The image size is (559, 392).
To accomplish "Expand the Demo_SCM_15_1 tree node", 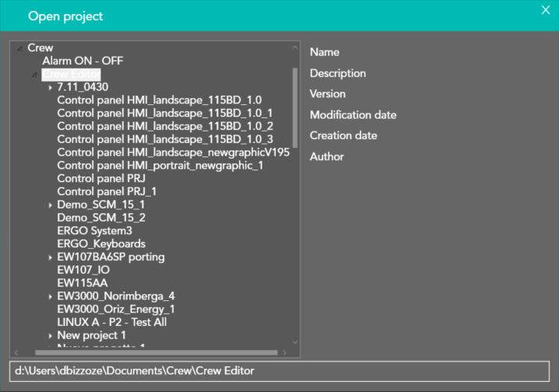I will click(x=50, y=205).
